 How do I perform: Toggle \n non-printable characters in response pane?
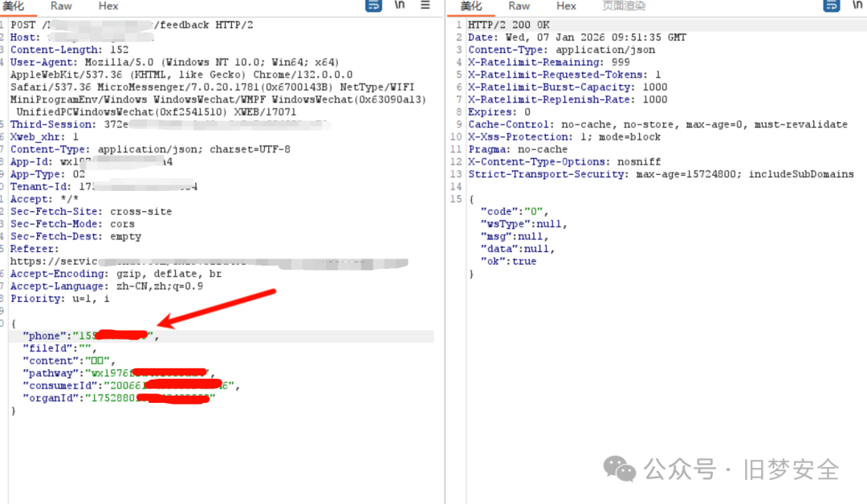pos(857,5)
